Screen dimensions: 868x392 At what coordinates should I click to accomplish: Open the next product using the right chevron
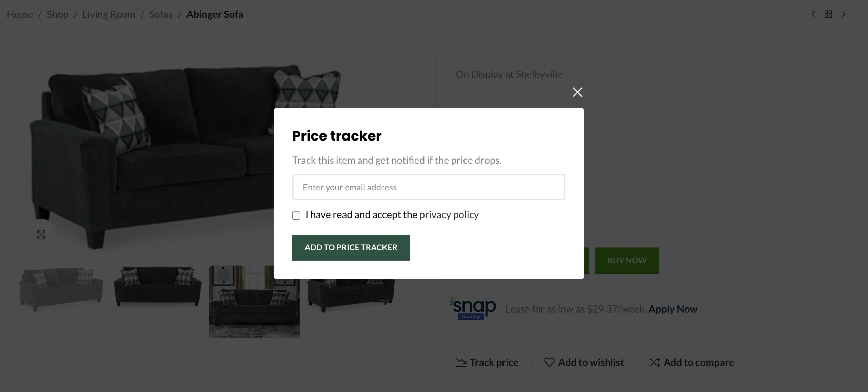pos(843,14)
